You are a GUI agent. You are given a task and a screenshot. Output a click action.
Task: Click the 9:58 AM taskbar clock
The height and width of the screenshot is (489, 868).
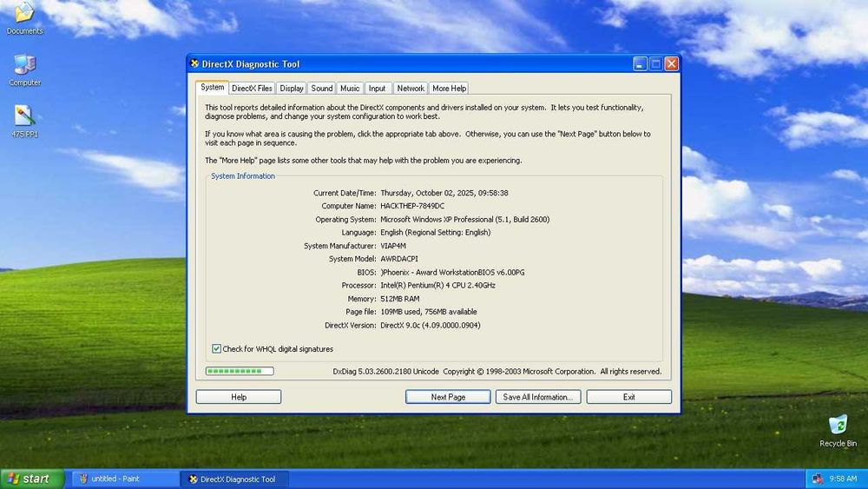(x=843, y=479)
